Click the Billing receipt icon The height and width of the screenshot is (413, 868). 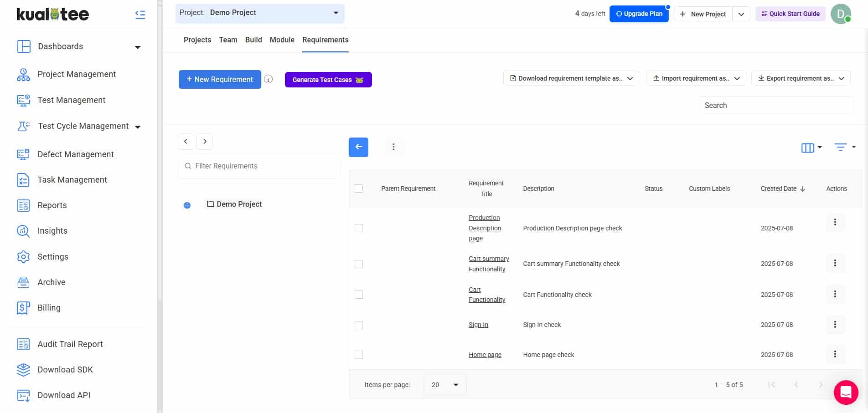point(23,308)
